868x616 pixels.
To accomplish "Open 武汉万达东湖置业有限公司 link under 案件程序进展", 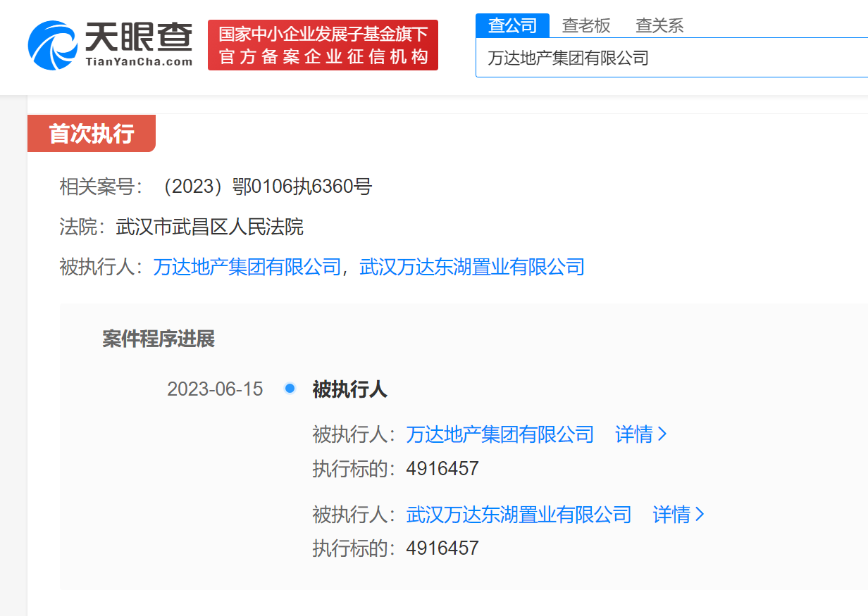I will tap(519, 515).
